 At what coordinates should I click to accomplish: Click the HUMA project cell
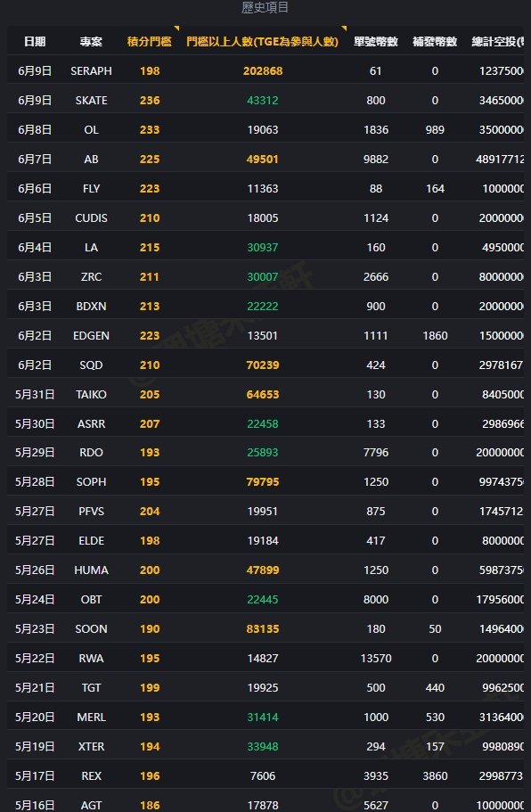click(x=91, y=570)
